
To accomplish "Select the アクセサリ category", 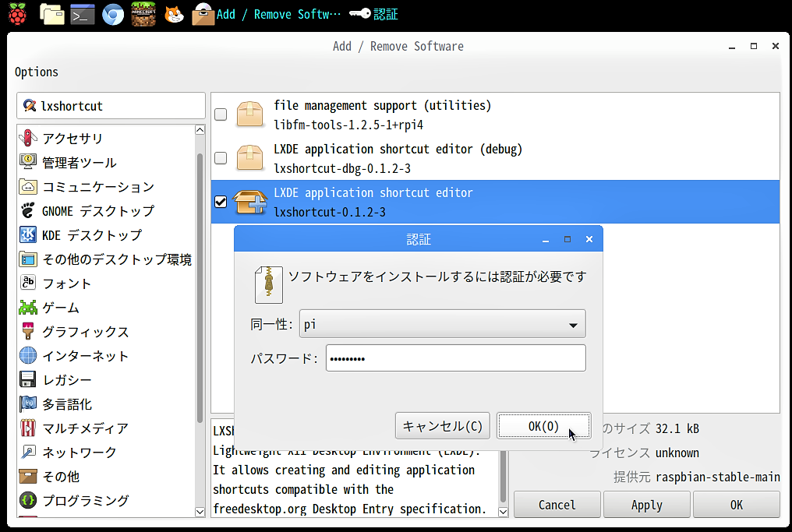I will [x=72, y=139].
